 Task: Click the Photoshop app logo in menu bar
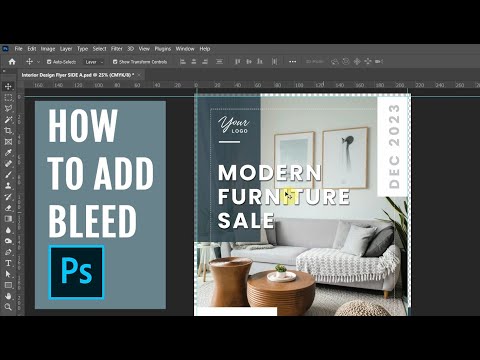pos(5,49)
